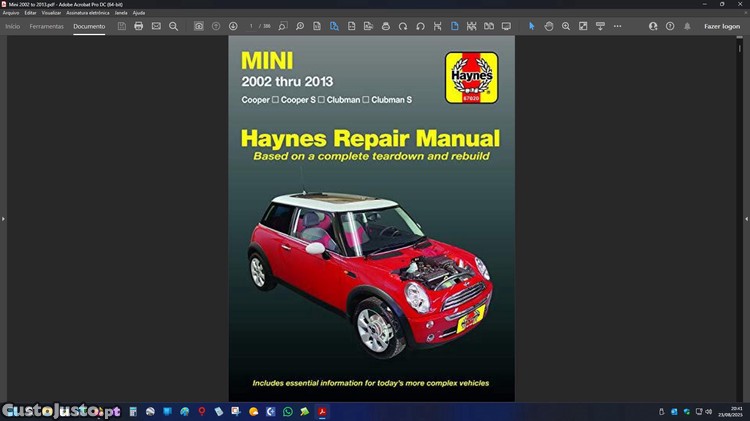Image resolution: width=750 pixels, height=421 pixels.
Task: Click the zoom-in magnifier with plus icon
Action: [566, 26]
